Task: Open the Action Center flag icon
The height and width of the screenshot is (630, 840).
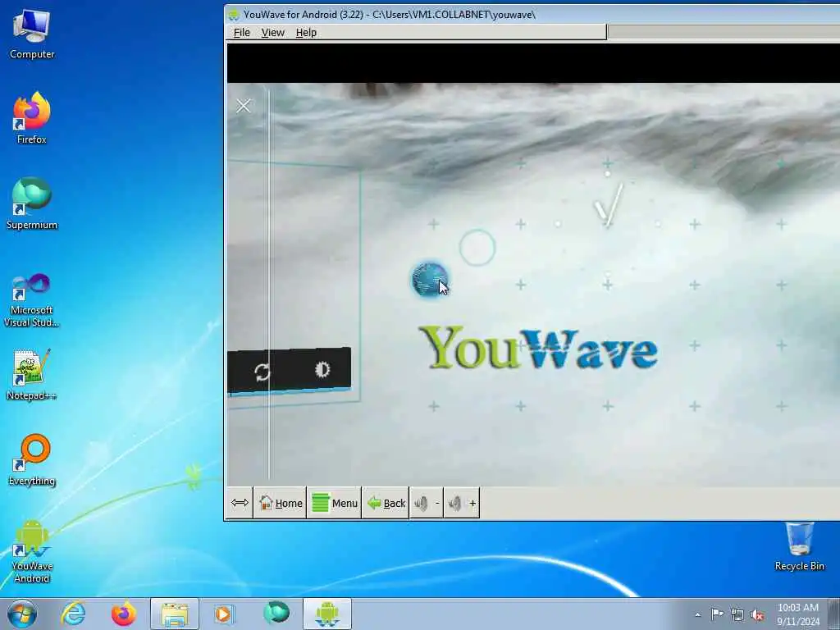Action: (x=717, y=614)
